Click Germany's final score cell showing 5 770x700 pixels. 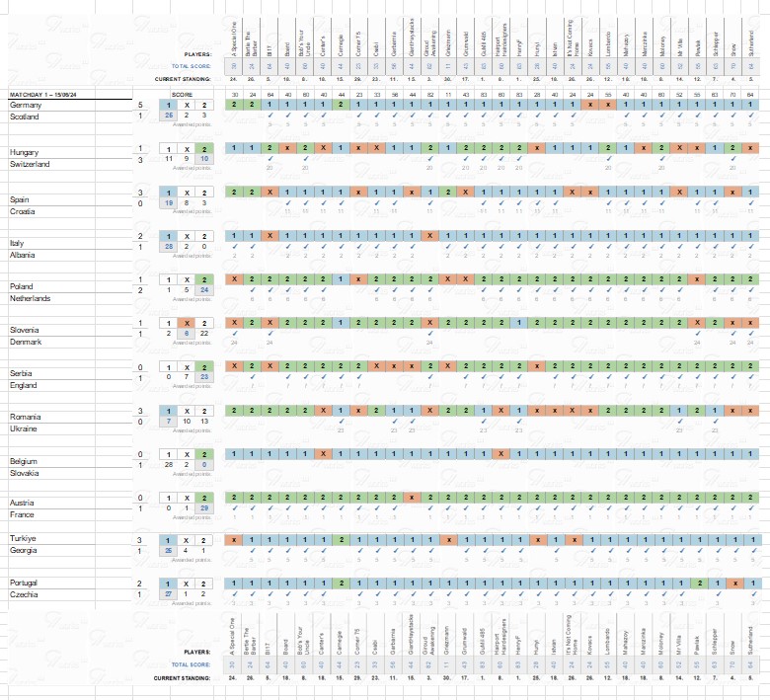pyautogui.click(x=139, y=105)
